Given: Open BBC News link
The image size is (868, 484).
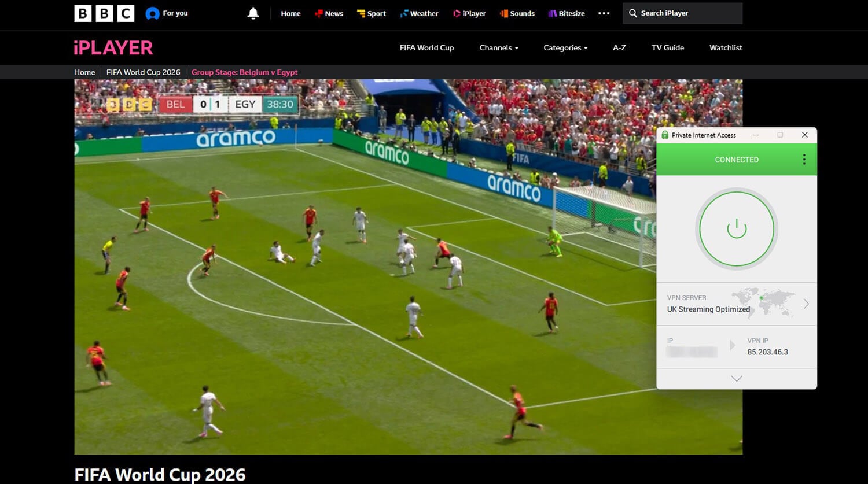Looking at the screenshot, I should 329,13.
